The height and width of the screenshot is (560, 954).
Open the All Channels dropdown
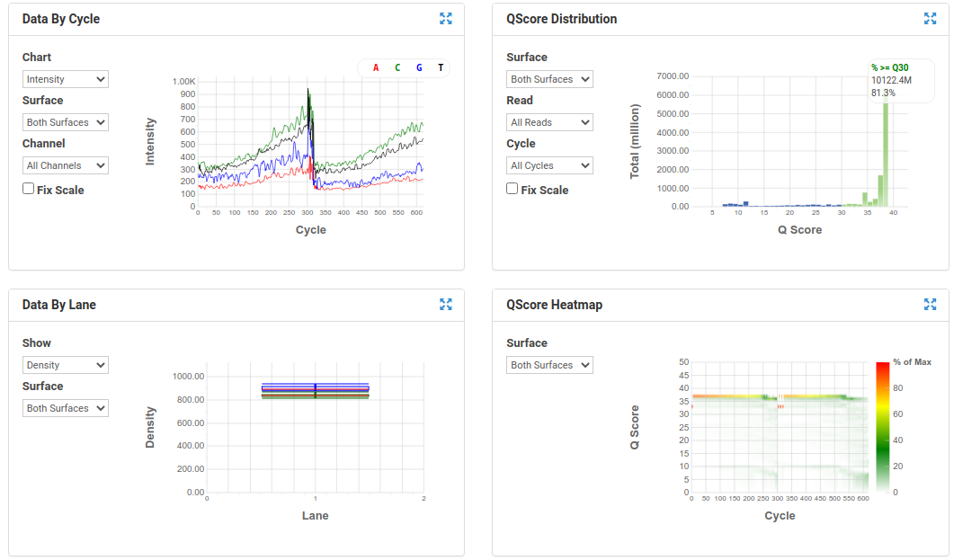click(66, 165)
